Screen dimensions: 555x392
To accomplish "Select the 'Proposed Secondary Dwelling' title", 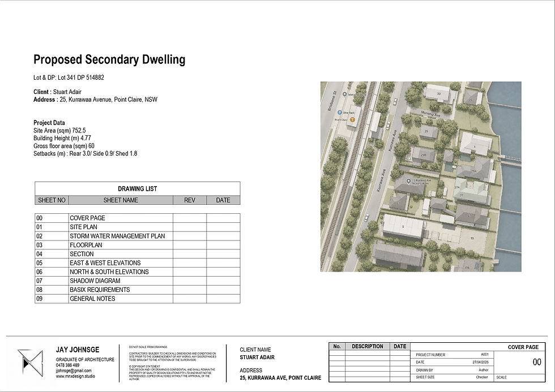I will click(109, 59).
